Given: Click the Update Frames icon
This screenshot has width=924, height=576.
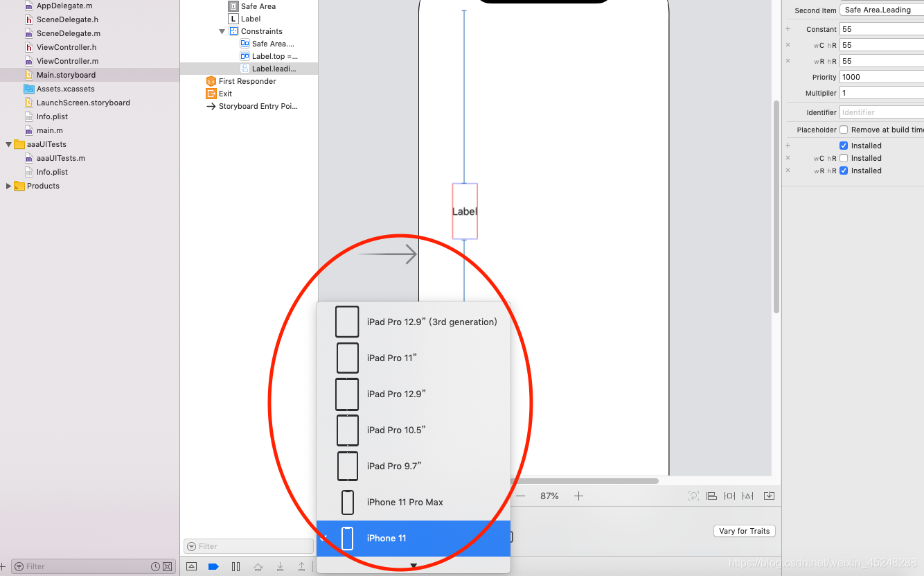Looking at the screenshot, I should pyautogui.click(x=693, y=496).
